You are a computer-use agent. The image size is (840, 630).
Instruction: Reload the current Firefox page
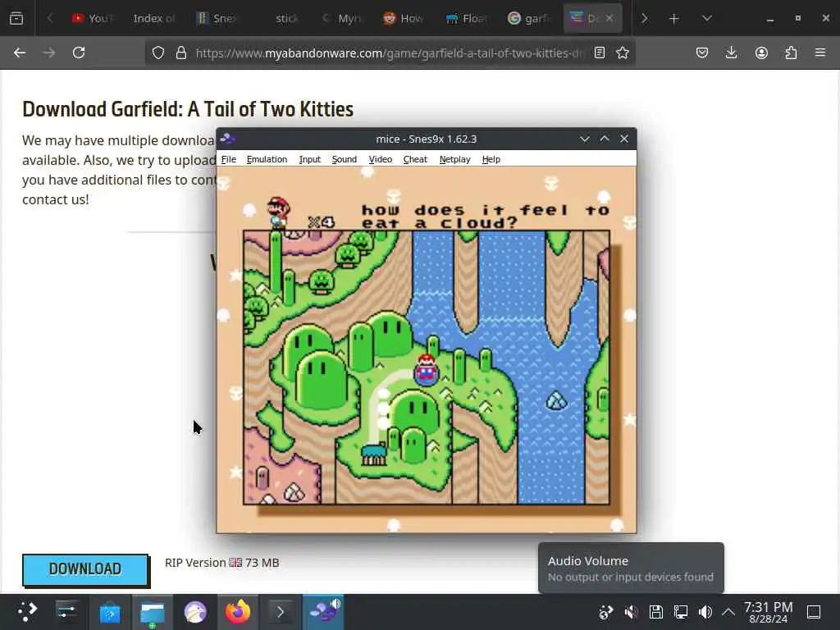(79, 52)
